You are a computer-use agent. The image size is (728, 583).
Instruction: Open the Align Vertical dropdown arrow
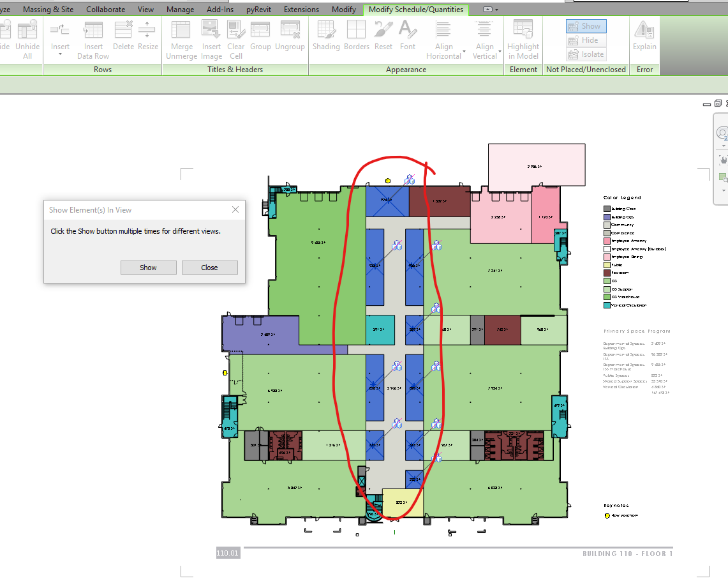500,51
